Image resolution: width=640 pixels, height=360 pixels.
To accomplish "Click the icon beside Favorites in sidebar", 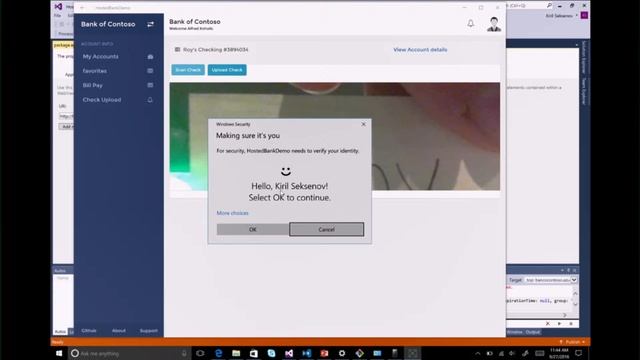I will click(150, 71).
